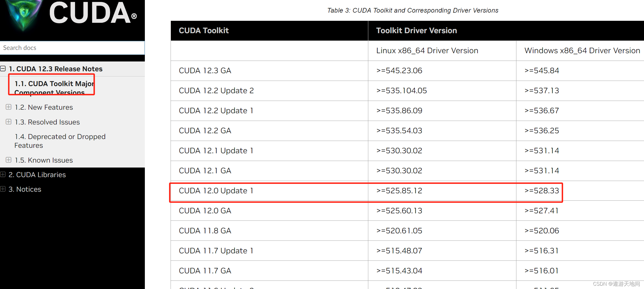Select the >=535.86.09 driver cell
The image size is (644, 289).
442,111
